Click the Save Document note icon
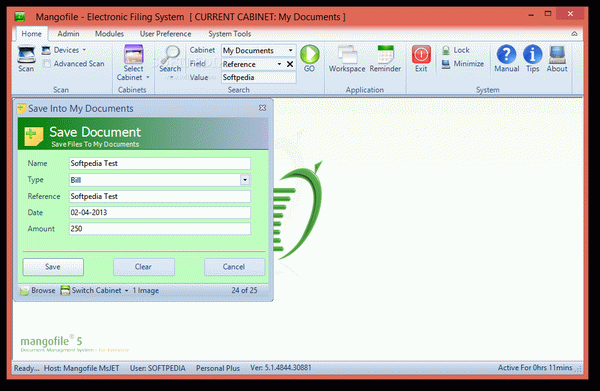 (x=34, y=137)
